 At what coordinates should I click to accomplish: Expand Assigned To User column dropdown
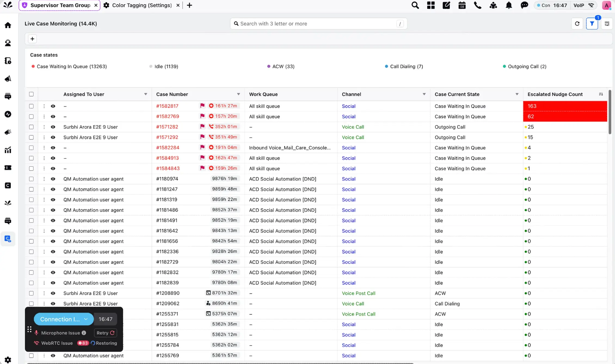pyautogui.click(x=146, y=94)
